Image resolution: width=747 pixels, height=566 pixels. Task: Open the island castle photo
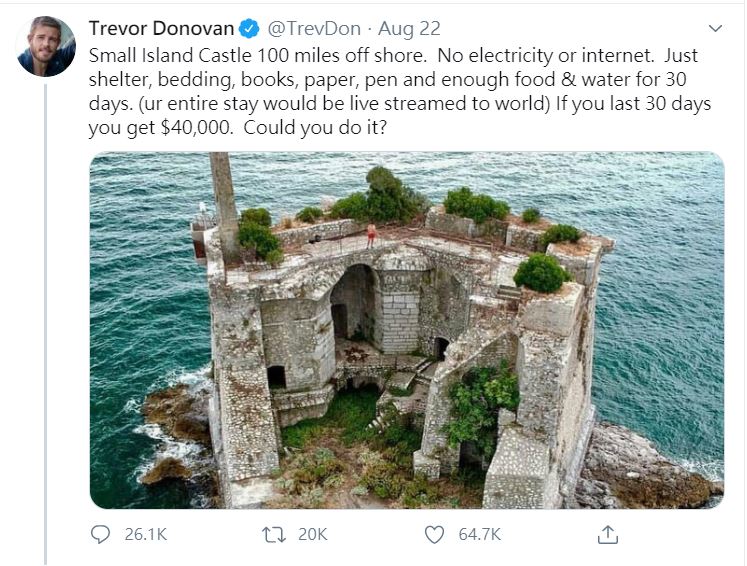point(407,330)
